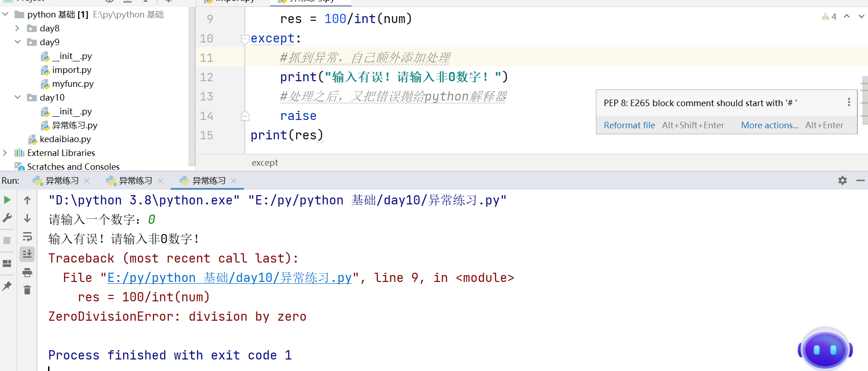Open the AI assistant robot icon

tap(825, 349)
